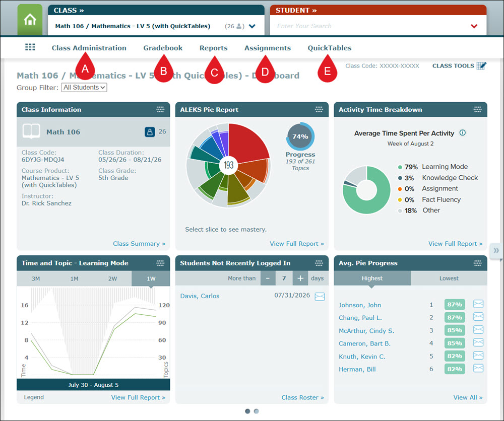Open the Gradebook menu
This screenshot has height=421, width=504.
(x=163, y=48)
